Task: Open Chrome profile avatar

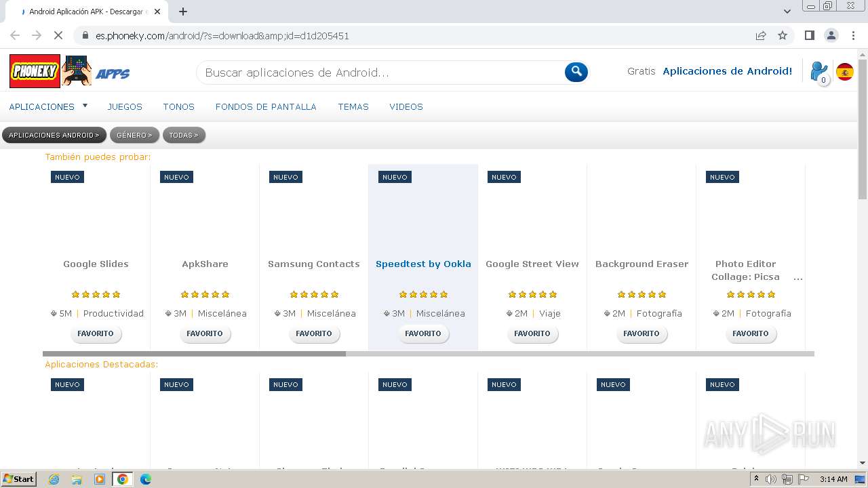Action: 831,35
